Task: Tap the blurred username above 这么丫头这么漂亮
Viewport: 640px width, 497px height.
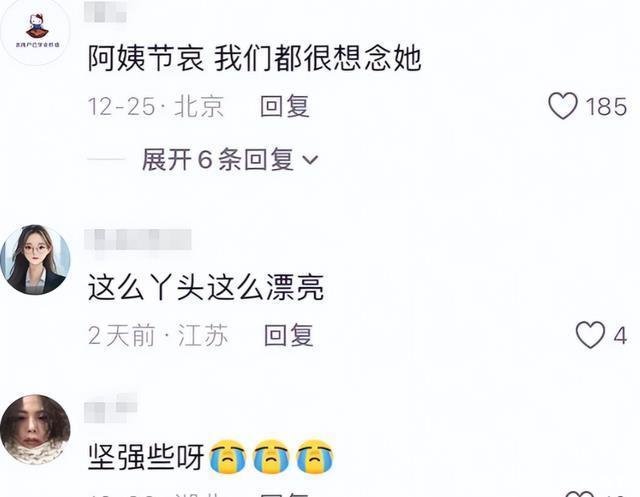Action: (x=138, y=240)
